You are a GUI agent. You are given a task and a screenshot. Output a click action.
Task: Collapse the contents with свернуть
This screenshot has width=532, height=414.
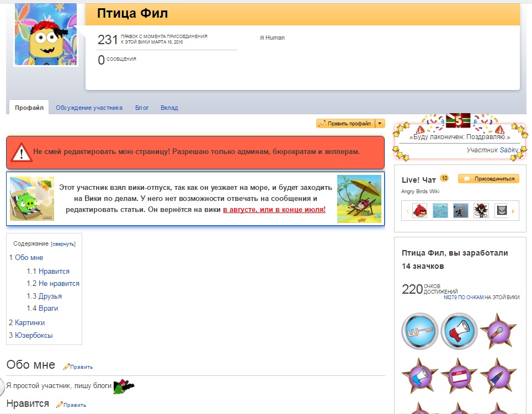pyautogui.click(x=63, y=244)
